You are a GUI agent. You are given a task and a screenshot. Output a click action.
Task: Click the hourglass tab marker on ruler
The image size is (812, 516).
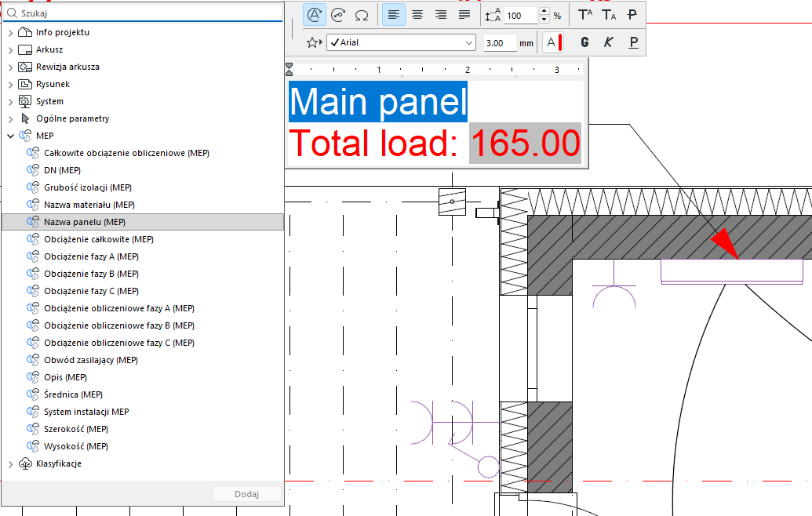pyautogui.click(x=289, y=69)
